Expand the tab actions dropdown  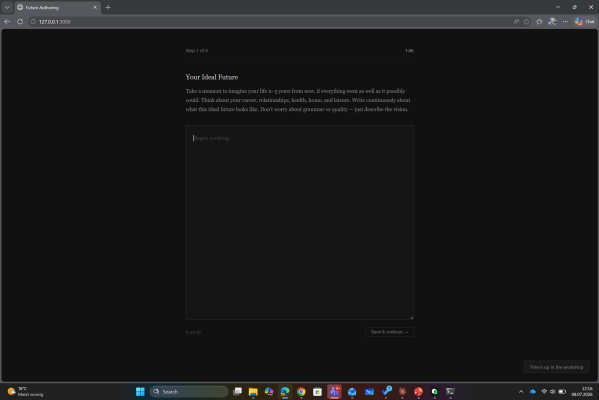pyautogui.click(x=7, y=7)
